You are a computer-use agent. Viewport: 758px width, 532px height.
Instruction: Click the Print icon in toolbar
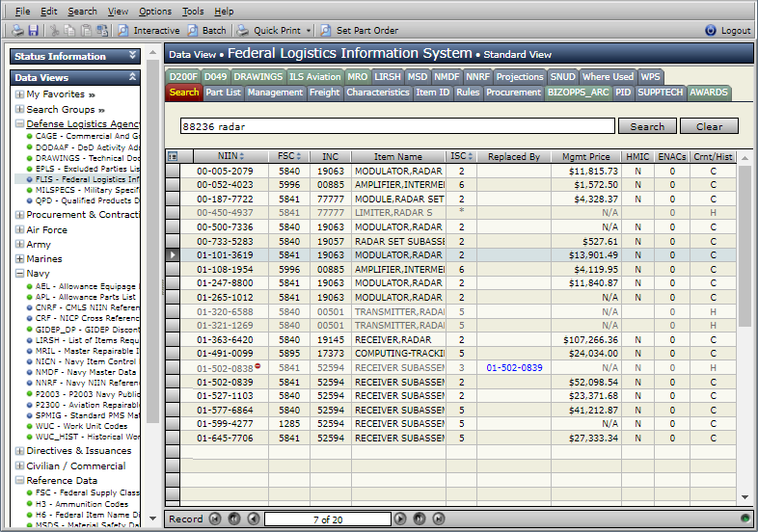tap(17, 31)
